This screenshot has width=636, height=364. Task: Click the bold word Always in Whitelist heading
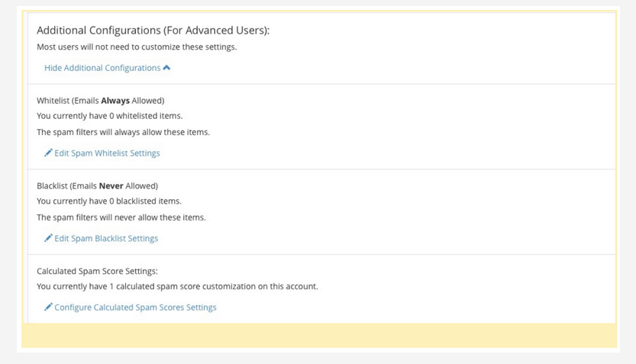click(115, 101)
